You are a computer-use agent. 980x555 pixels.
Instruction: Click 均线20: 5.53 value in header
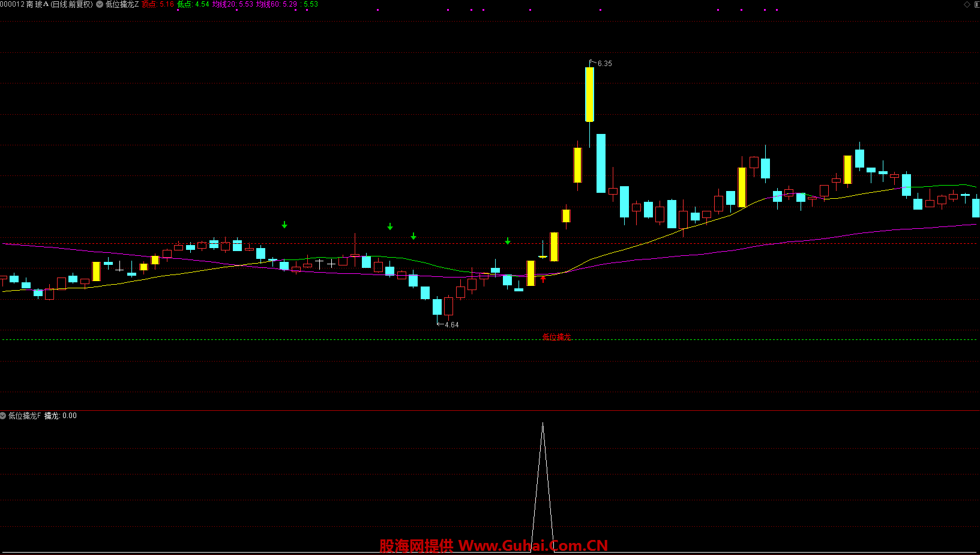(233, 4)
